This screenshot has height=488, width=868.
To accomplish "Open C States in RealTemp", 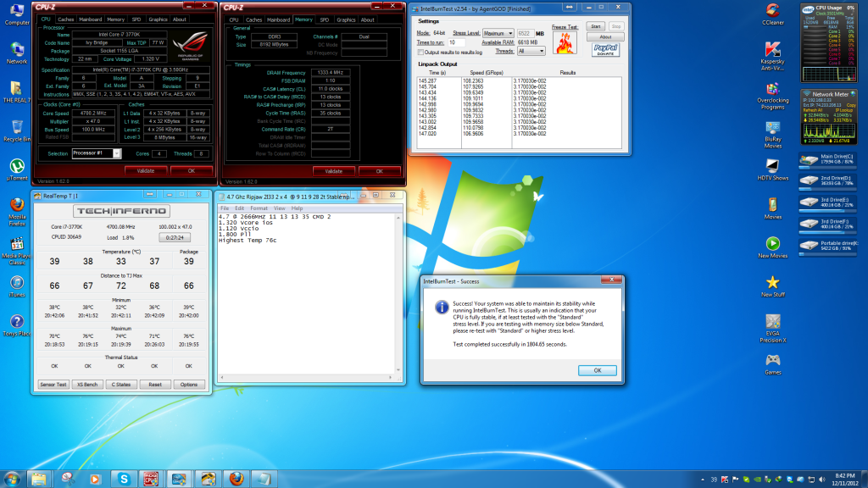I will coord(121,385).
